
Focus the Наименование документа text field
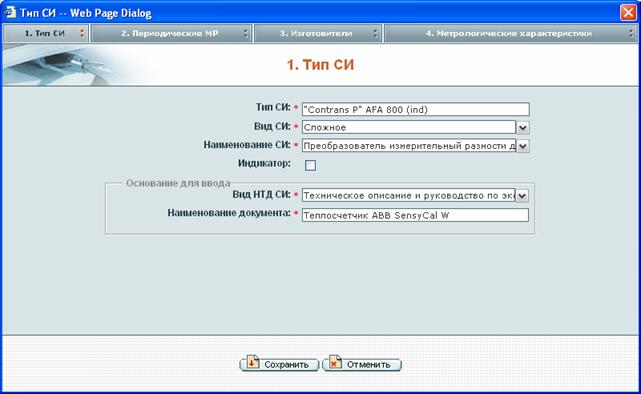coord(415,215)
